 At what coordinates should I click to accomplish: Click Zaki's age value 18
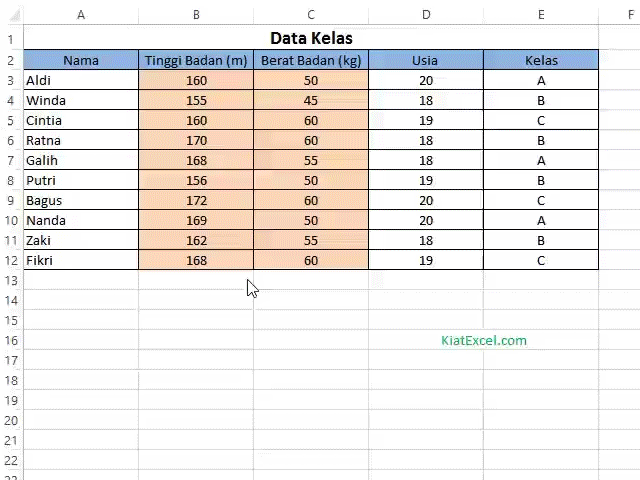pyautogui.click(x=426, y=240)
